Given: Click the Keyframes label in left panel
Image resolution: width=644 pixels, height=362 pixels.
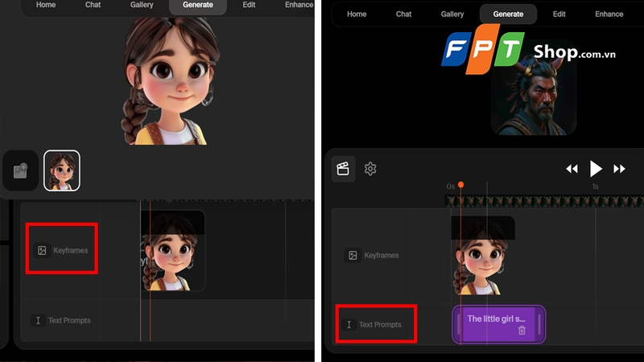Looking at the screenshot, I should (71, 250).
